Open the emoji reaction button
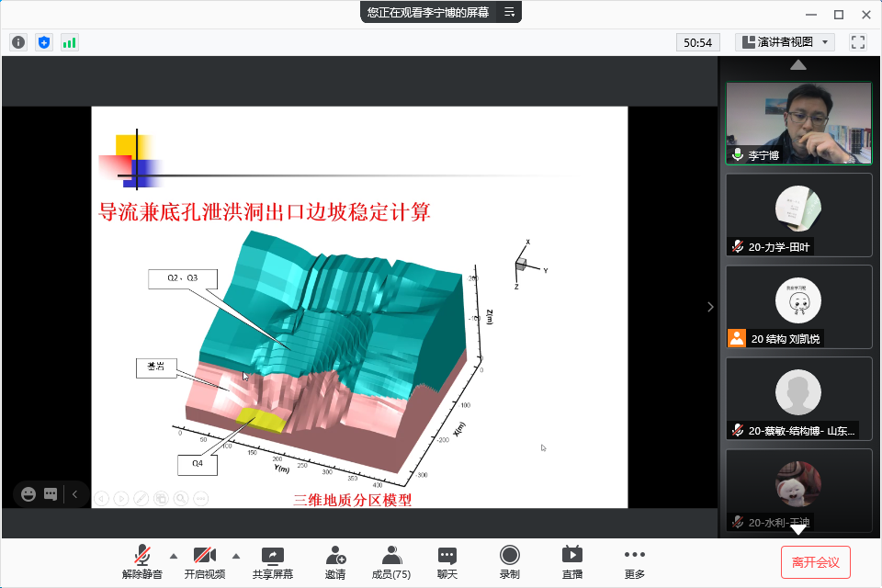The image size is (882, 588). tap(28, 494)
